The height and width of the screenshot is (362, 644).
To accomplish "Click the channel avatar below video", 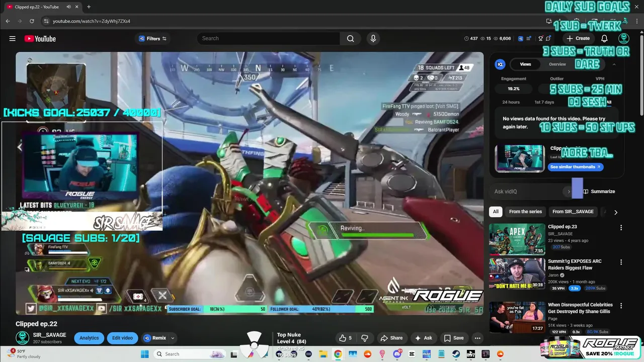I will [x=22, y=338].
